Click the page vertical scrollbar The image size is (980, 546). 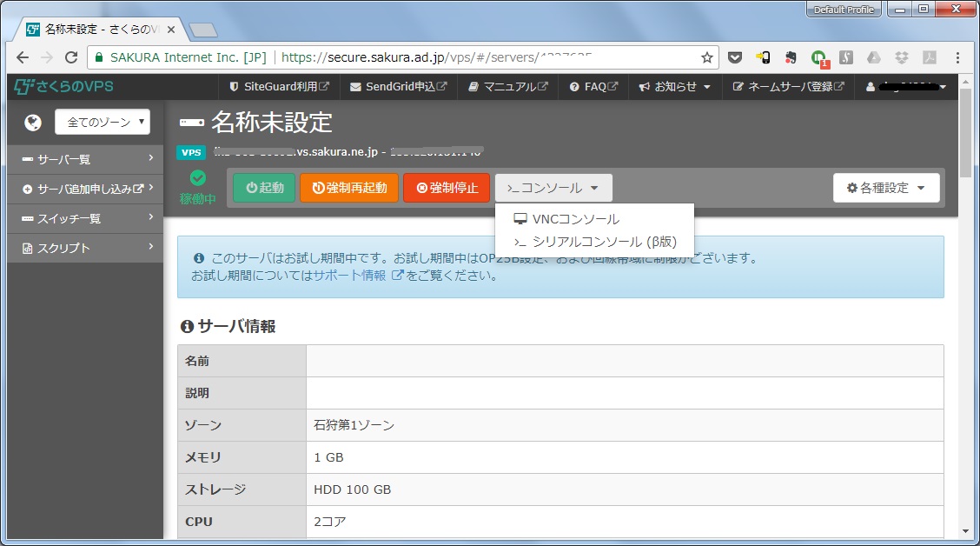click(965, 133)
